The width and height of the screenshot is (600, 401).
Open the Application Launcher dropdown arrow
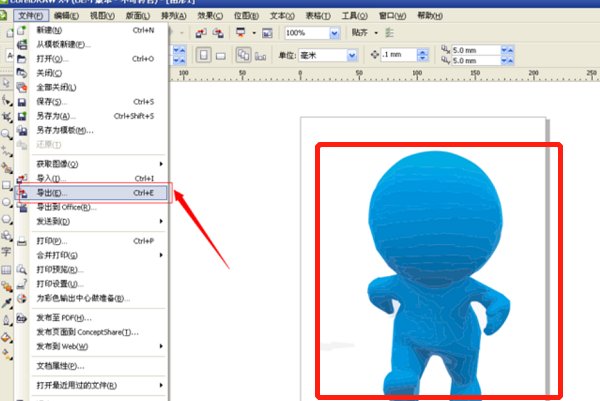click(x=254, y=33)
